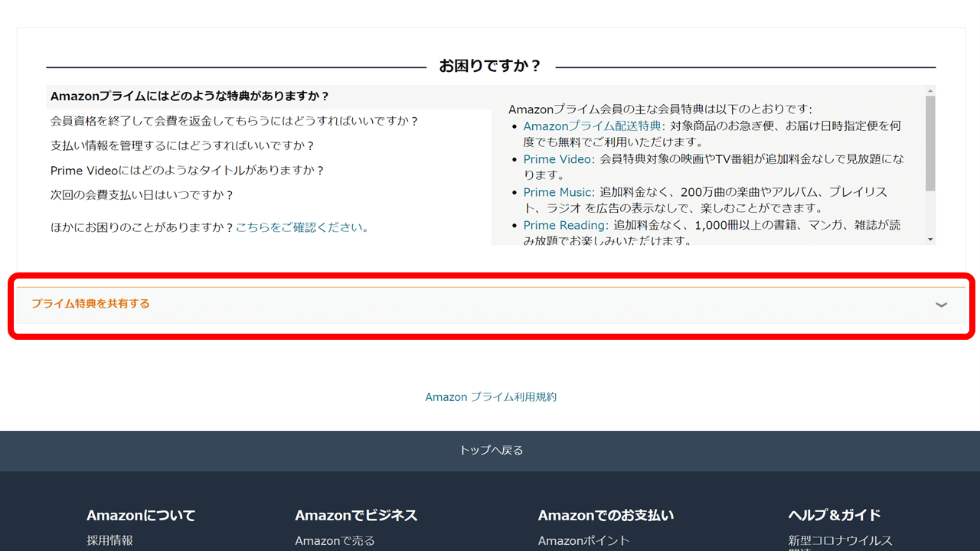Select question Amazonプライムにはどのような特典がありますか?
Screen dimensions: 980x551
(189, 96)
